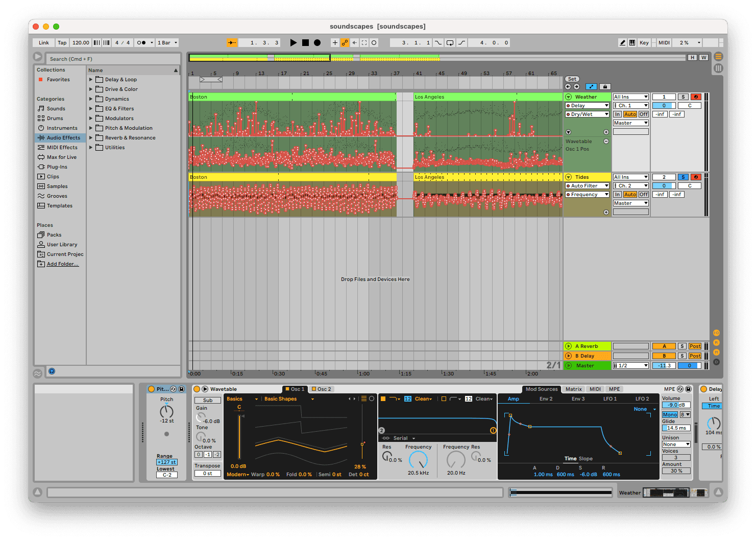This screenshot has width=756, height=540.
Task: Toggle the Wavetable device activator
Action: click(x=197, y=389)
